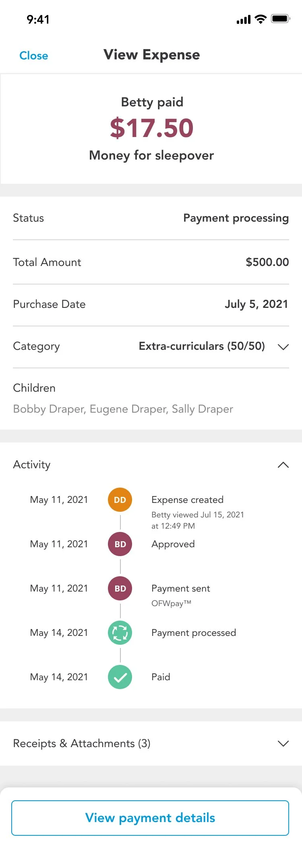Viewport: 302px width, 868px height.
Task: Open View payment details
Action: 150,818
